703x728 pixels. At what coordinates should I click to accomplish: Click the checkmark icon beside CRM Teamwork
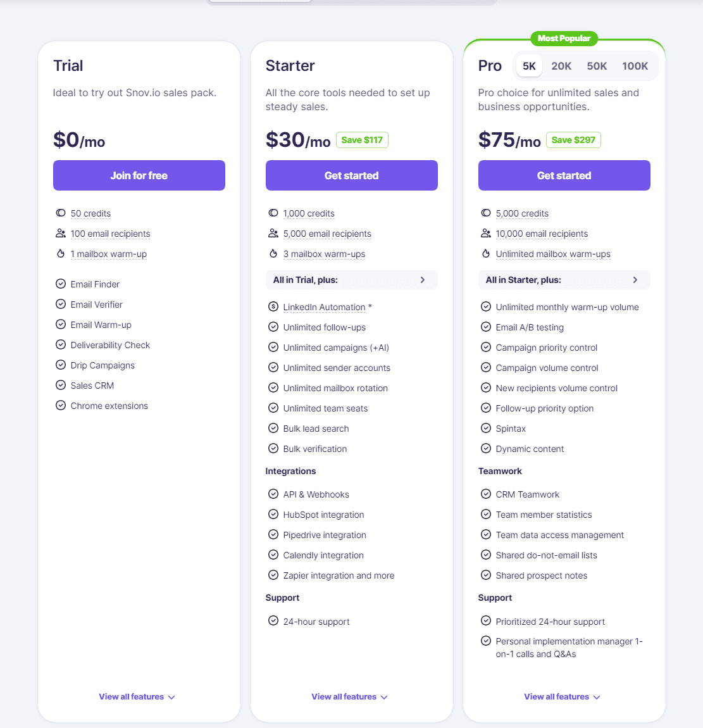[x=486, y=494]
